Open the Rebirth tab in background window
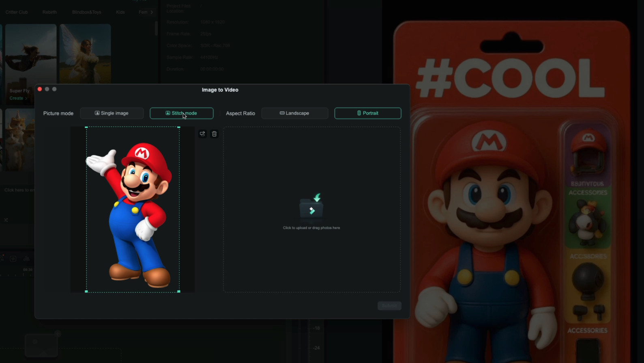Screen dimensions: 644x363 pos(49,12)
